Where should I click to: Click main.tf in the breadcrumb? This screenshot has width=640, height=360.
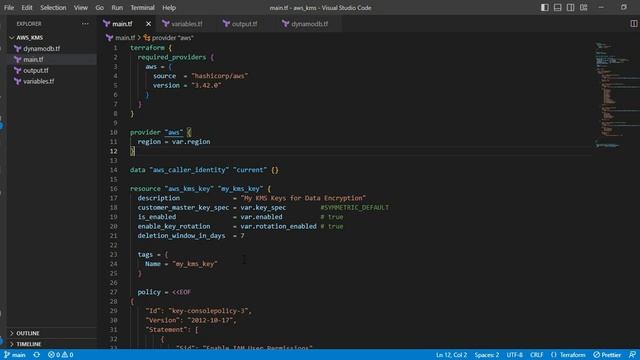[124, 38]
